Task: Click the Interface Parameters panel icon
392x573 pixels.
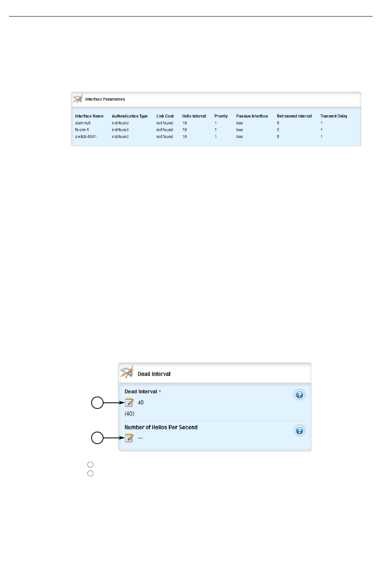Action: click(x=78, y=99)
